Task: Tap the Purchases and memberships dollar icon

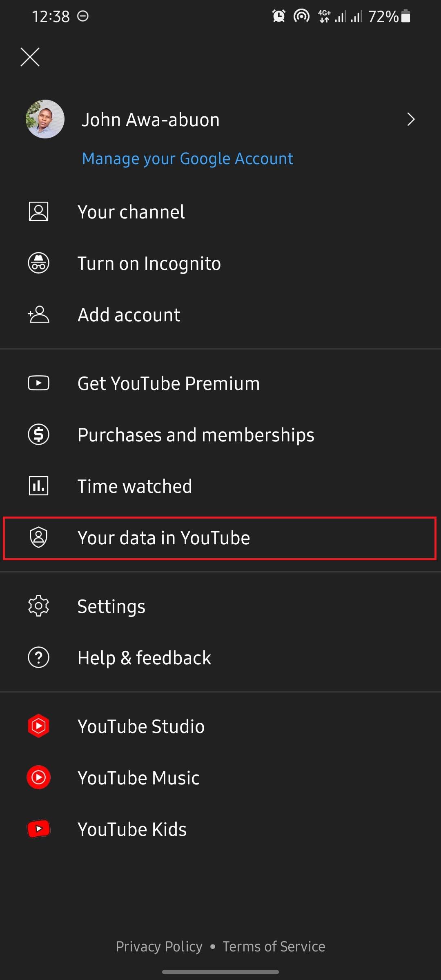Action: [x=39, y=434]
